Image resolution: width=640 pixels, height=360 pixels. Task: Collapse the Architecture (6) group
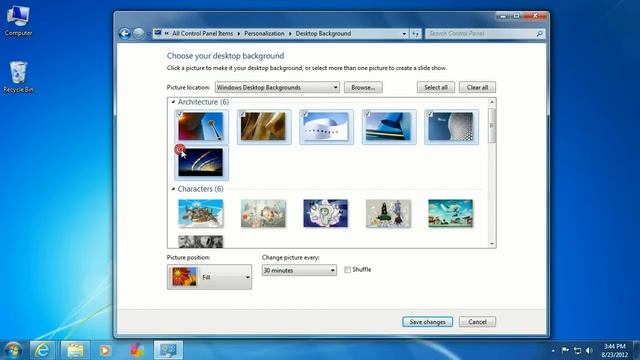pyautogui.click(x=173, y=102)
